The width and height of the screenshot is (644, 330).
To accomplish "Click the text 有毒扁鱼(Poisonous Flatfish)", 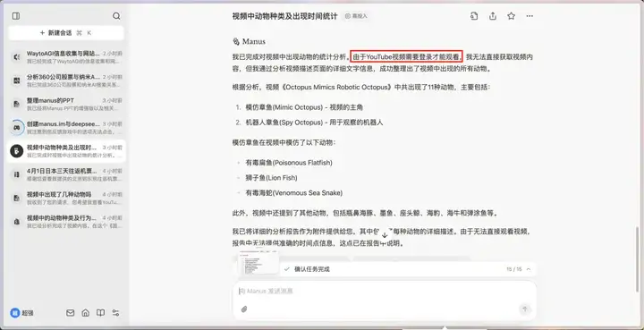I will pos(289,163).
